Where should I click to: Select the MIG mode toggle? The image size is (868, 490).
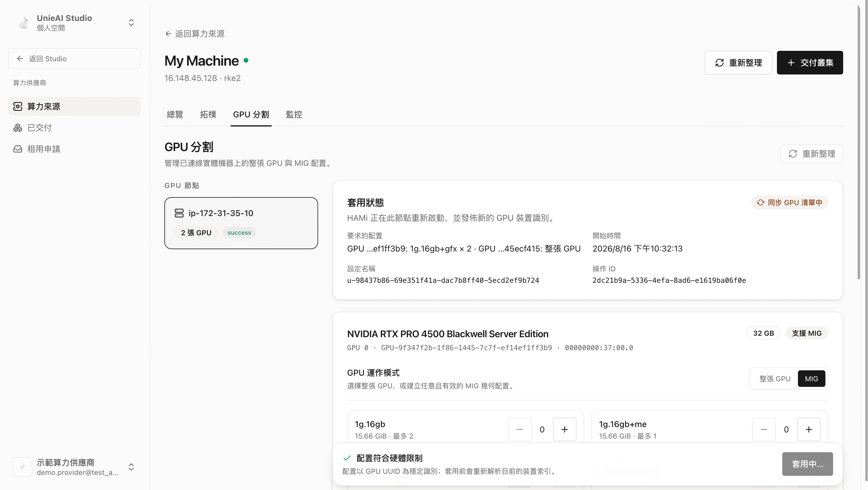coord(812,379)
